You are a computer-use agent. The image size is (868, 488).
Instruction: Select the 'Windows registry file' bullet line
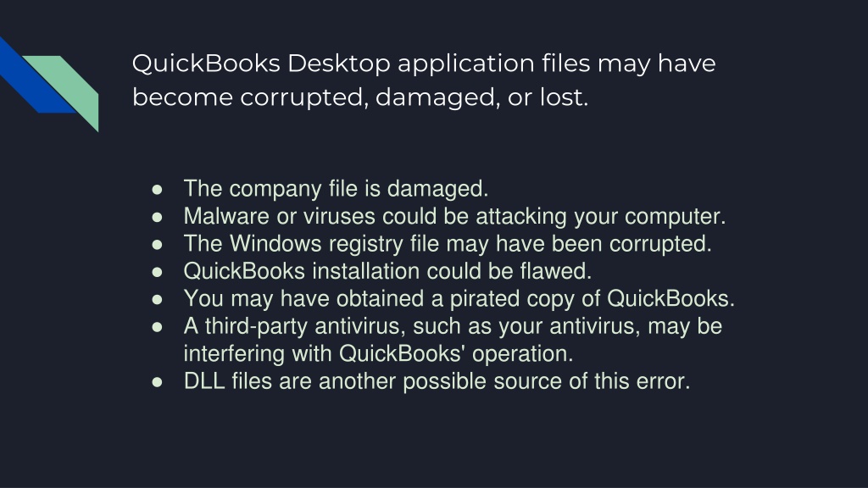(448, 244)
